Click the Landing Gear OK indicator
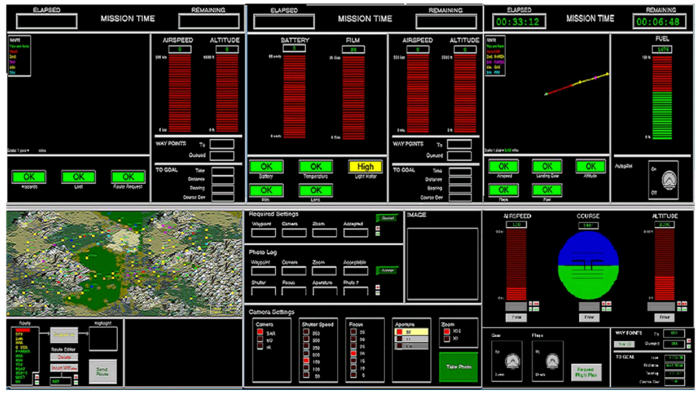This screenshot has height=393, width=700. (547, 166)
